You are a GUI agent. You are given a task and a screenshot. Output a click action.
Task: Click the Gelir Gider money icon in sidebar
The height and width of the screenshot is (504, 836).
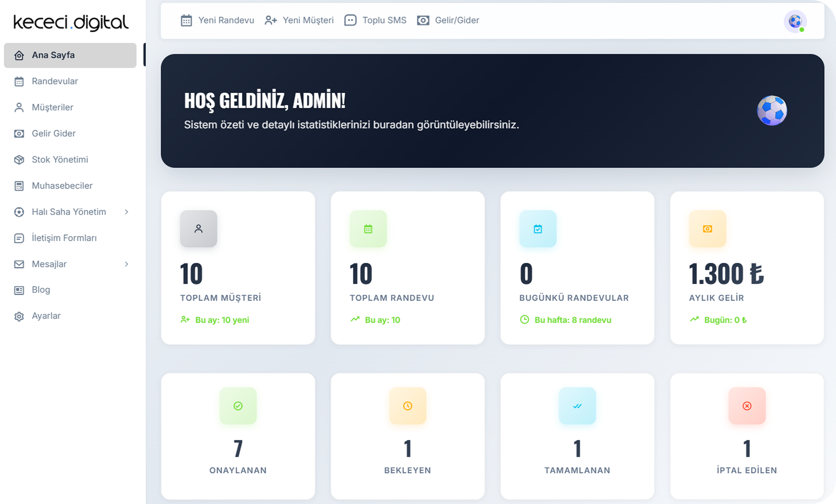pos(19,133)
